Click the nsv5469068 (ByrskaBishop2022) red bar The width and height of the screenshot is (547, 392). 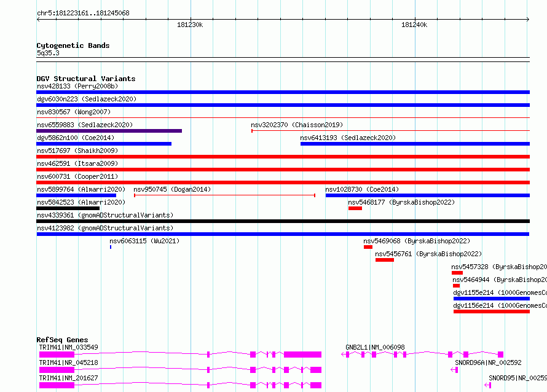coord(368,247)
